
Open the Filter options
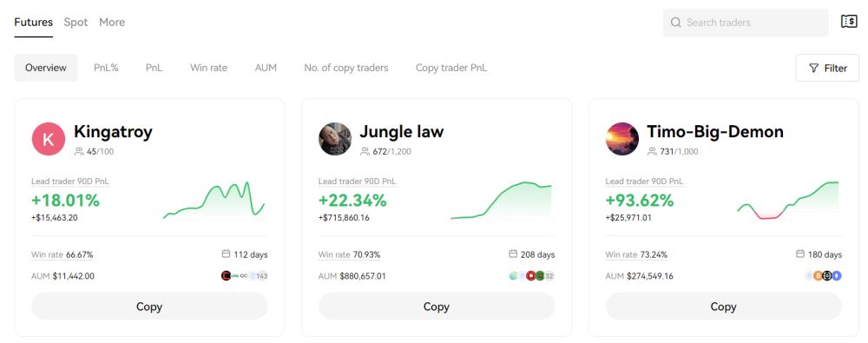827,68
